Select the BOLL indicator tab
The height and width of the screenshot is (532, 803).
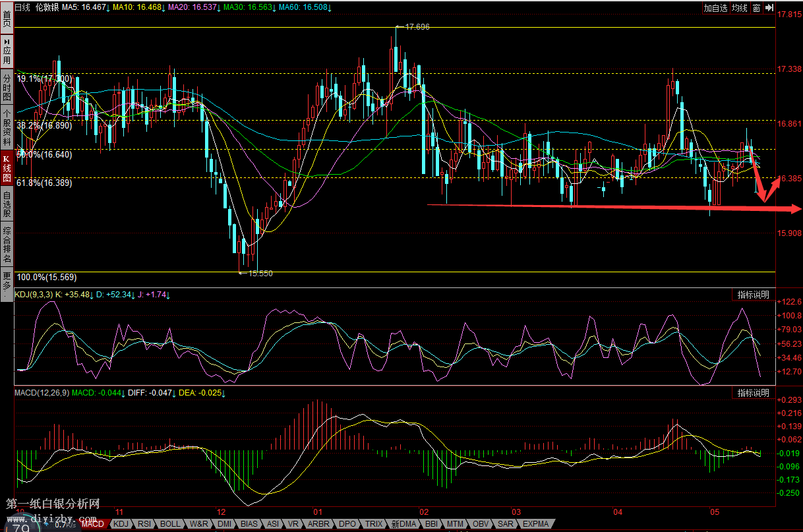(170, 524)
